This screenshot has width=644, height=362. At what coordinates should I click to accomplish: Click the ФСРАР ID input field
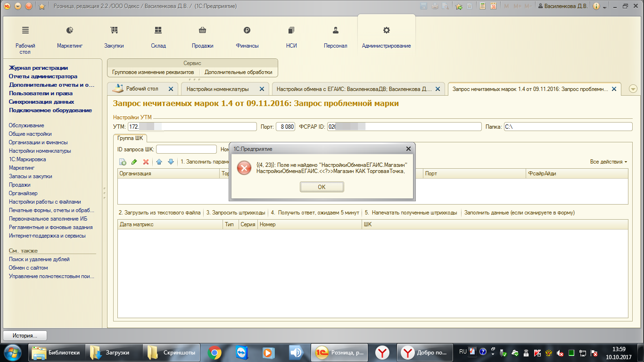click(404, 127)
